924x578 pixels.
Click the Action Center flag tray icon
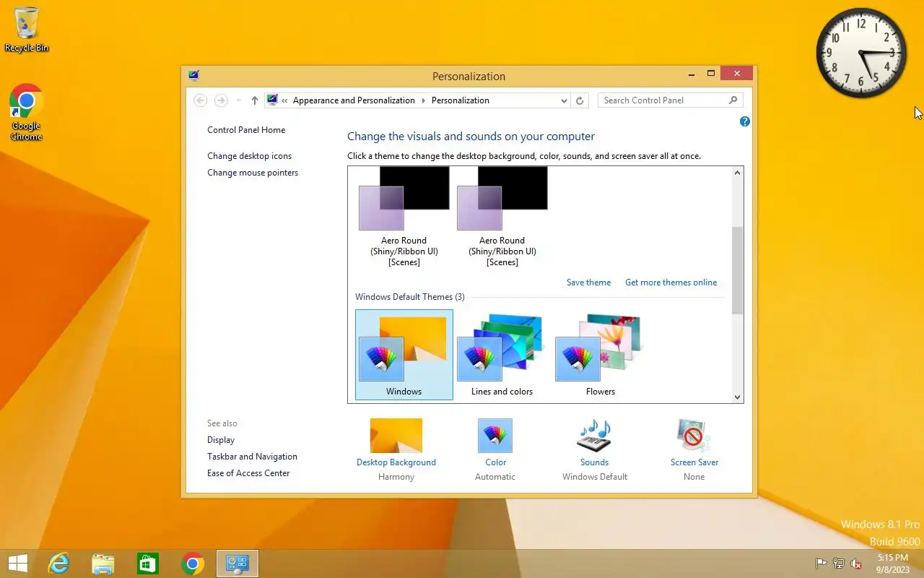coord(821,564)
